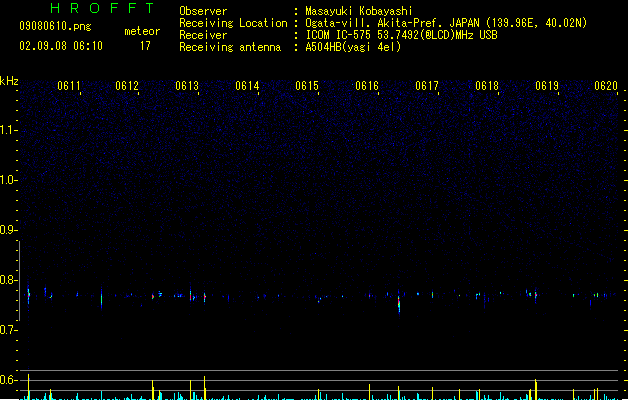Click the 'Receiver' field label
The width and height of the screenshot is (629, 400).
pos(203,35)
